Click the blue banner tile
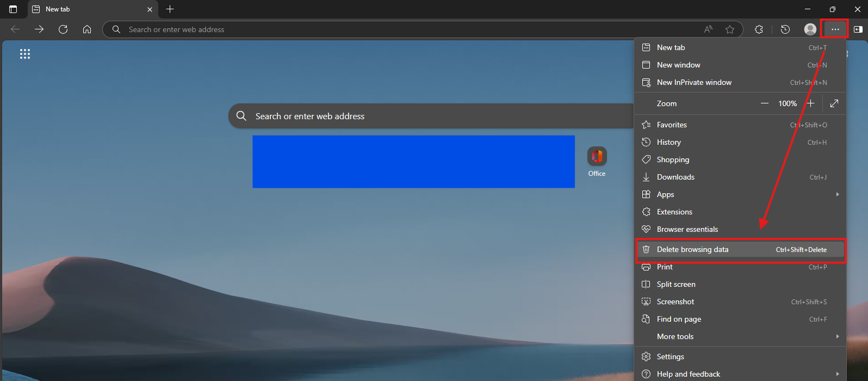Viewport: 868px width, 381px height. point(413,162)
